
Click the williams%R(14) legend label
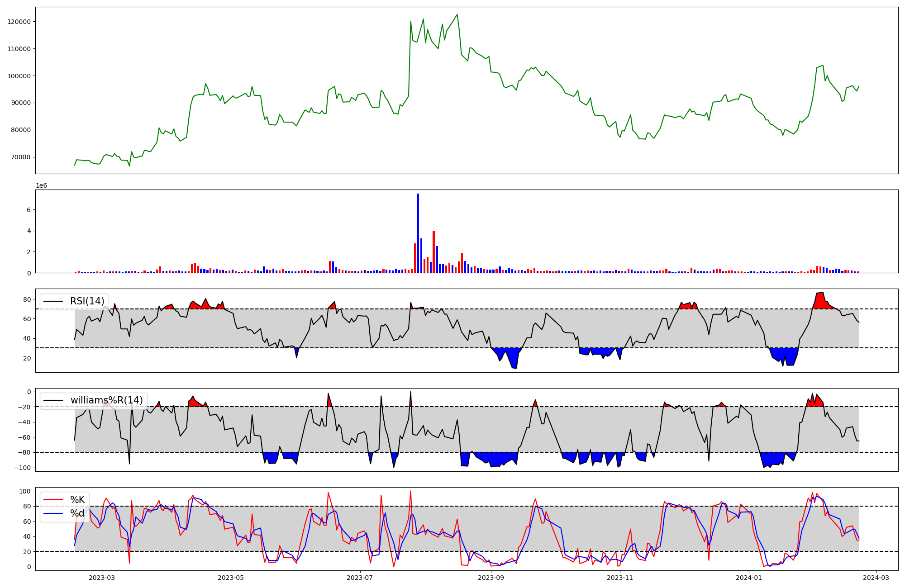click(106, 400)
